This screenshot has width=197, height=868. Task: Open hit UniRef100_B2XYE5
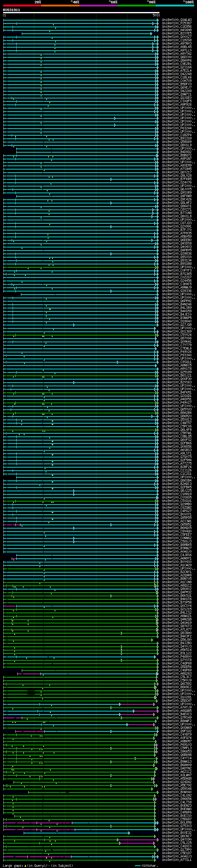(177, 33)
